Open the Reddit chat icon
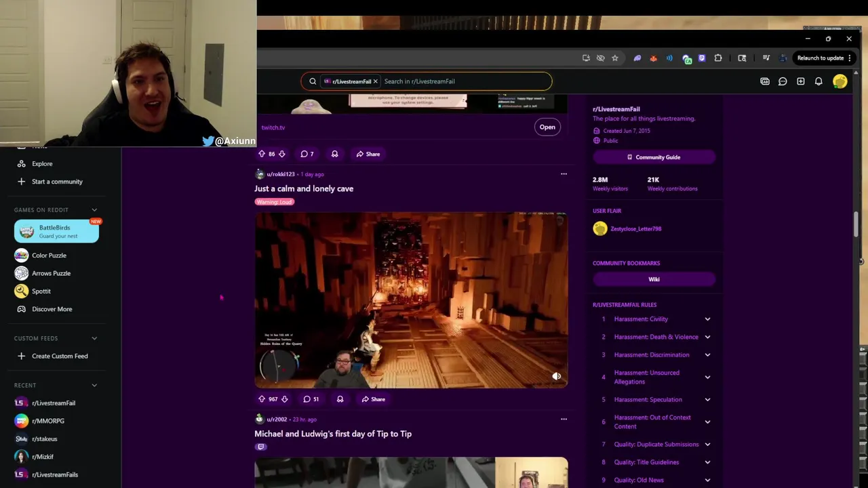868x488 pixels. click(x=783, y=81)
